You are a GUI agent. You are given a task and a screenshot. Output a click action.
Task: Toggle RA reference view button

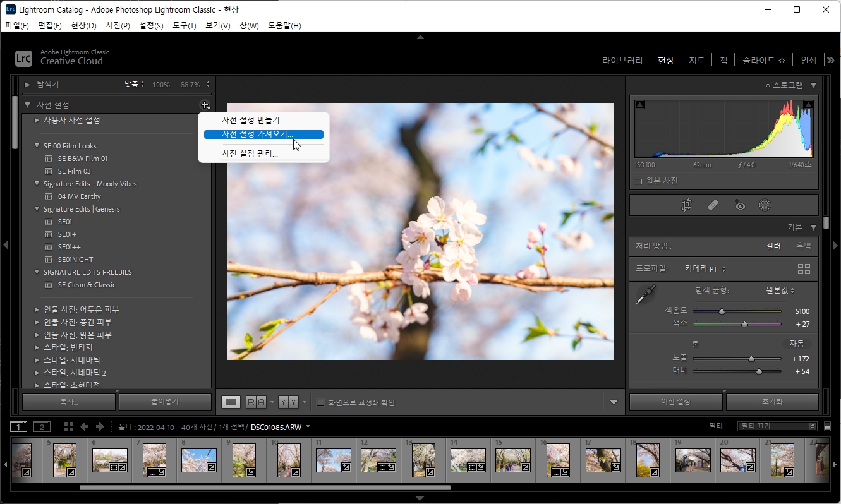[x=256, y=402]
